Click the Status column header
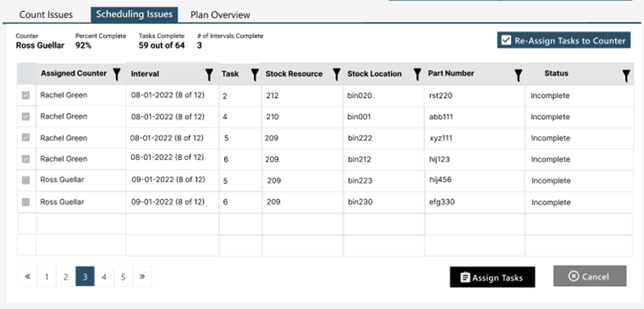The width and height of the screenshot is (644, 309). [x=556, y=73]
